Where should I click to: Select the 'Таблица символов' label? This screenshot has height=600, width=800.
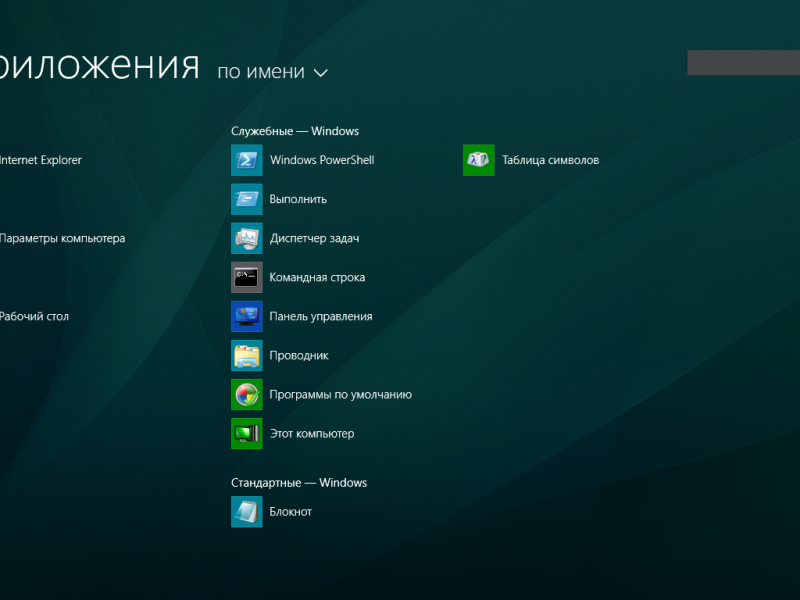coord(551,160)
